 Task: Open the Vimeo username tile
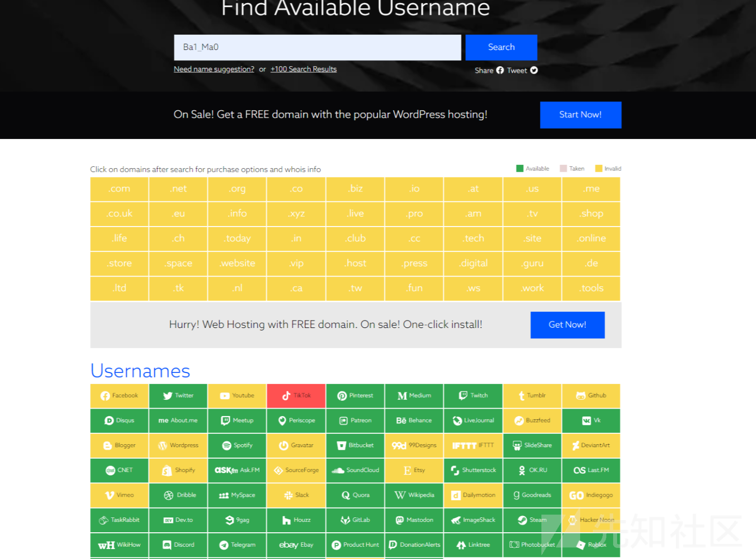click(x=119, y=495)
